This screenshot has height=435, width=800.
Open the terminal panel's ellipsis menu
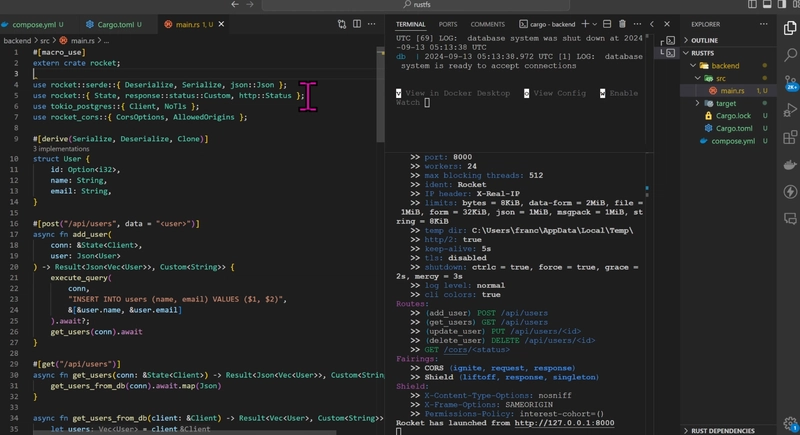click(x=637, y=24)
